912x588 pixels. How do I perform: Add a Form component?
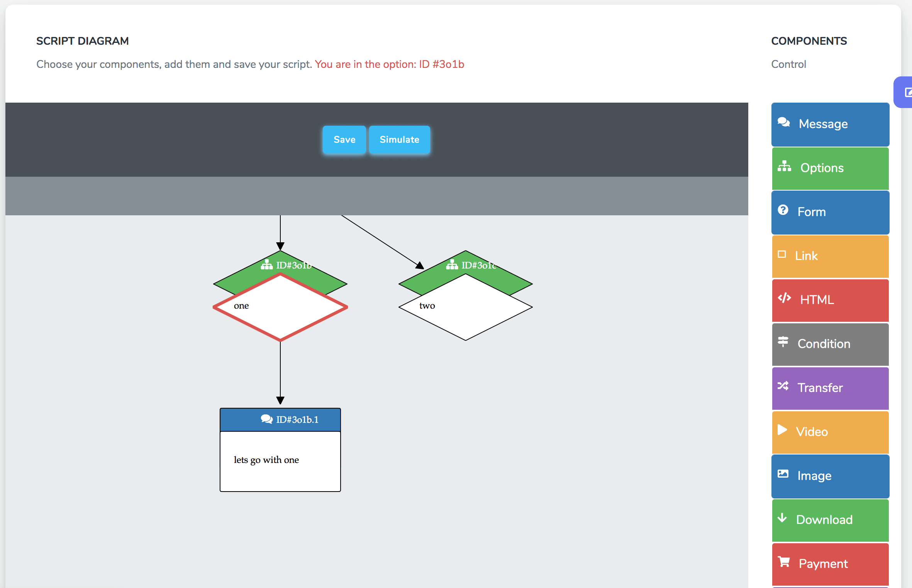[830, 212]
